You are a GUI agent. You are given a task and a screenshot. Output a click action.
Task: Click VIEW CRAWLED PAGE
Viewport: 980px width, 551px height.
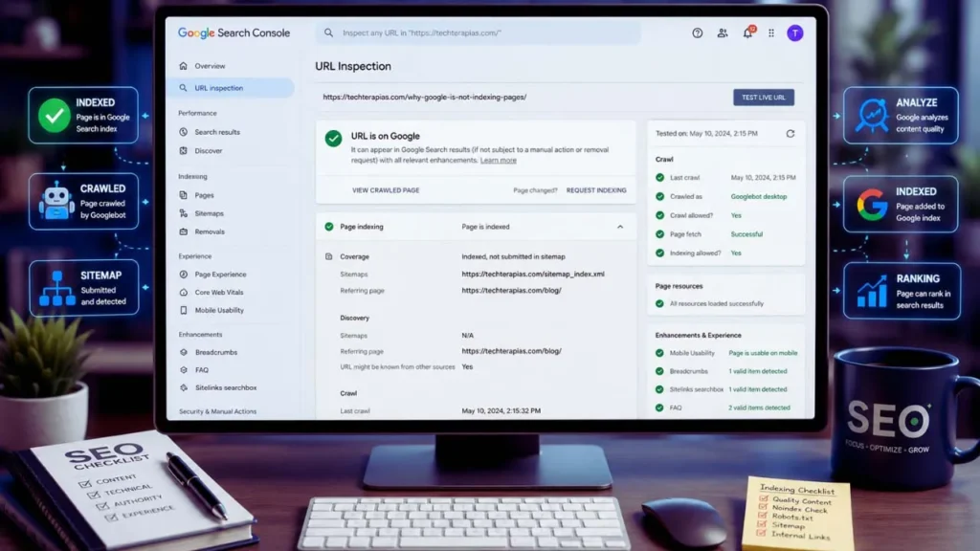click(386, 190)
